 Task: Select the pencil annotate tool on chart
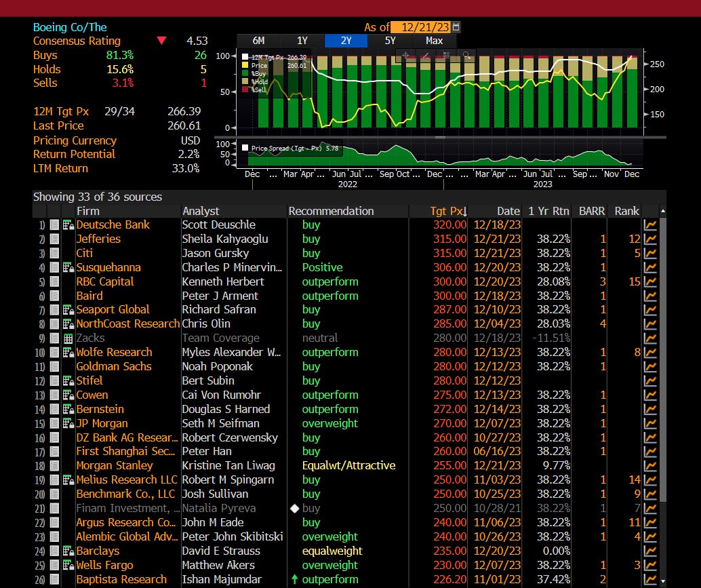click(426, 56)
